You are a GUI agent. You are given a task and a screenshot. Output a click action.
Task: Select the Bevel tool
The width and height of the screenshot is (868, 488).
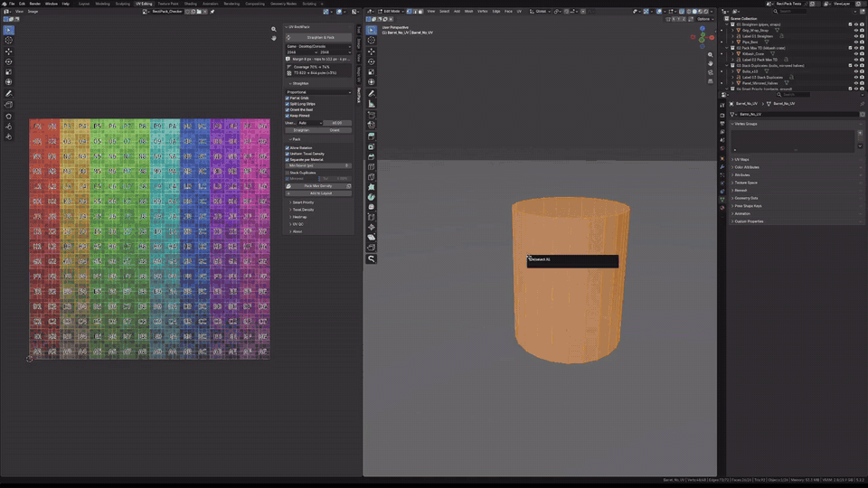tap(372, 157)
